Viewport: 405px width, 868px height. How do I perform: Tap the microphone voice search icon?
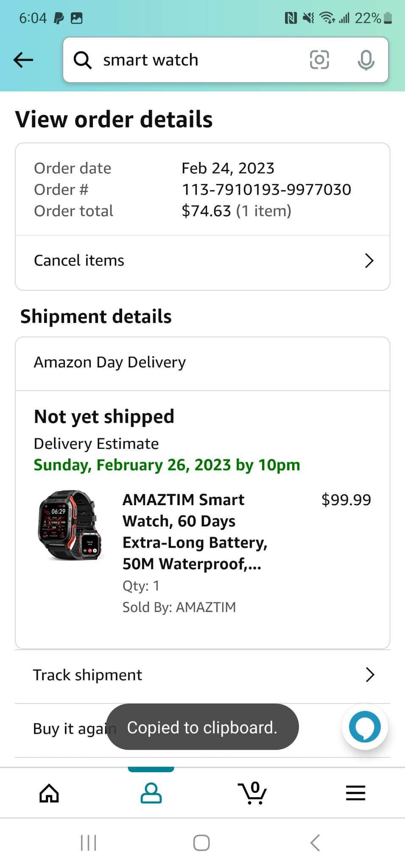[366, 60]
